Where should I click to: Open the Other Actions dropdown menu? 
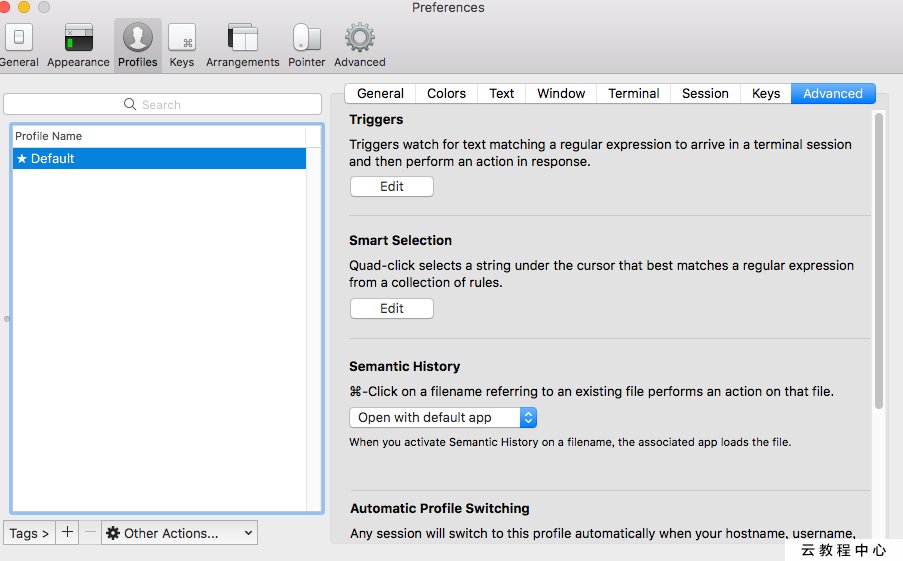click(180, 533)
